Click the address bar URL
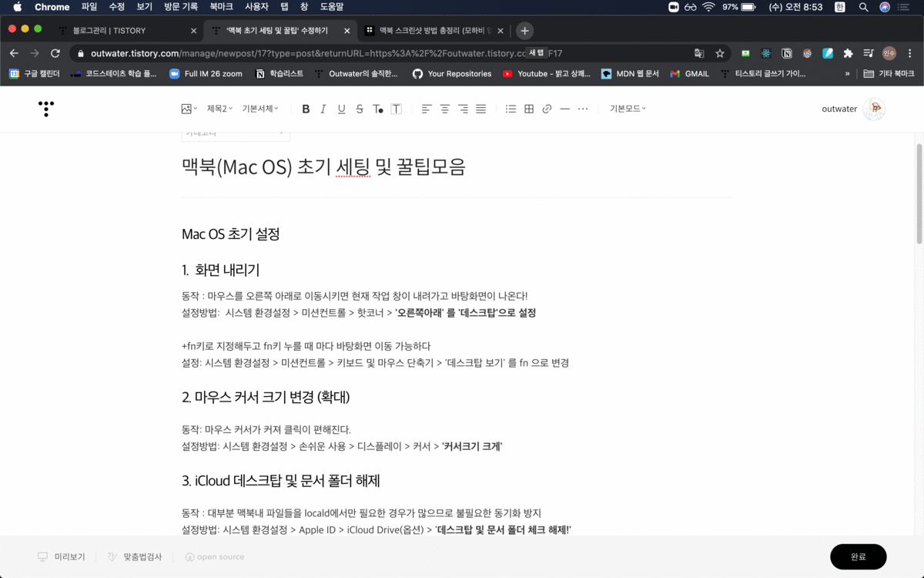 coord(326,53)
